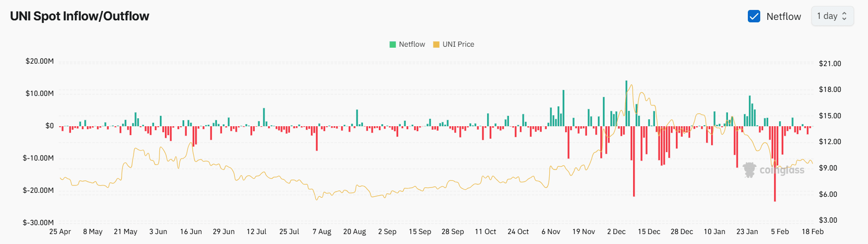Click the 2 Sep date label
The width and height of the screenshot is (868, 244).
tap(387, 232)
